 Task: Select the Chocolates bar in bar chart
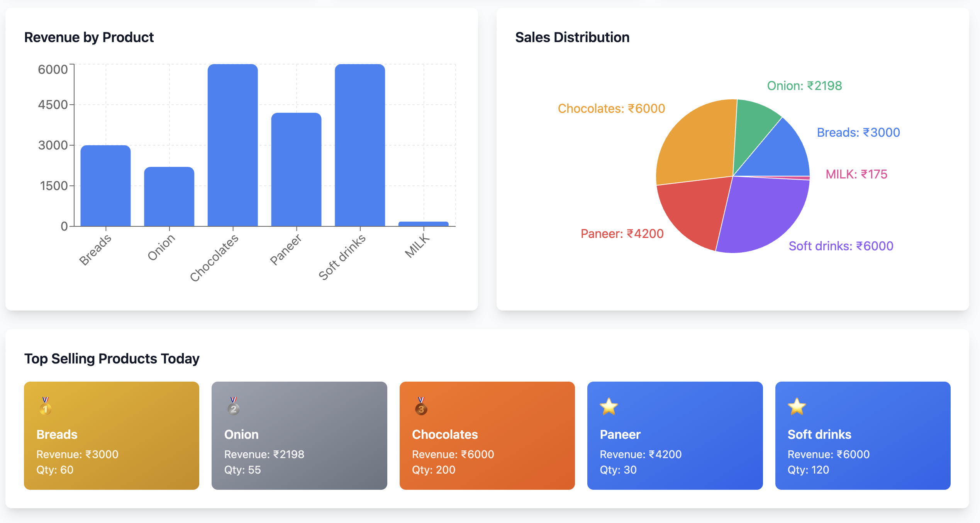coord(233,145)
